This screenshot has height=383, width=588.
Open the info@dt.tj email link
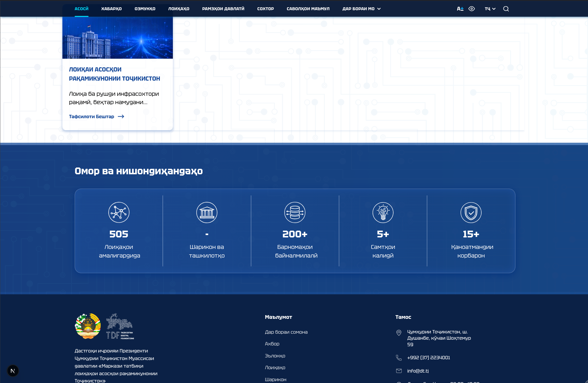click(418, 371)
